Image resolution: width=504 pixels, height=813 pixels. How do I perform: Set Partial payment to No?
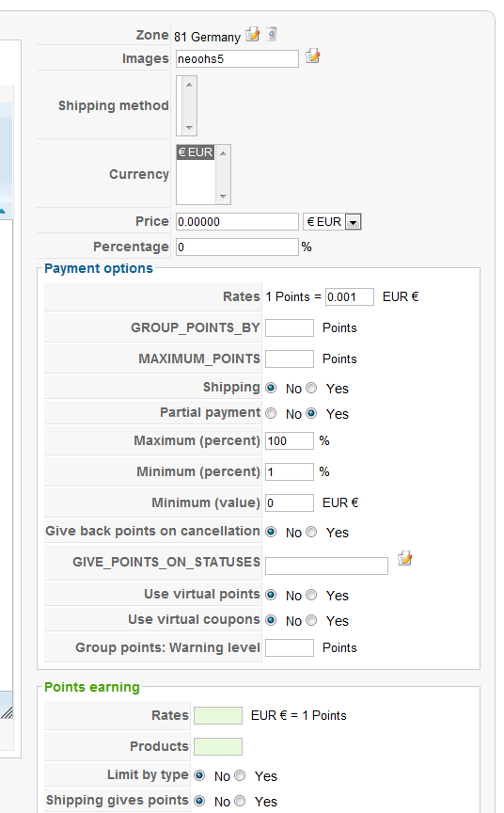point(271,413)
